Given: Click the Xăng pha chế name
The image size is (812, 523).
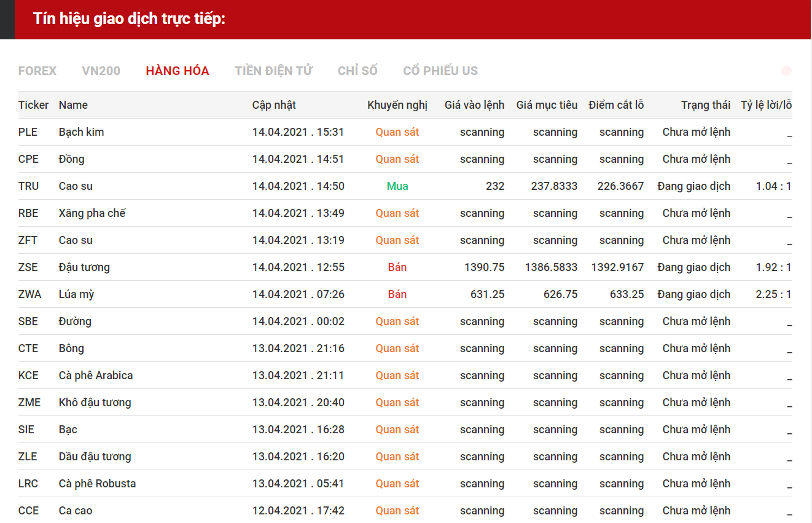Looking at the screenshot, I should tap(92, 213).
